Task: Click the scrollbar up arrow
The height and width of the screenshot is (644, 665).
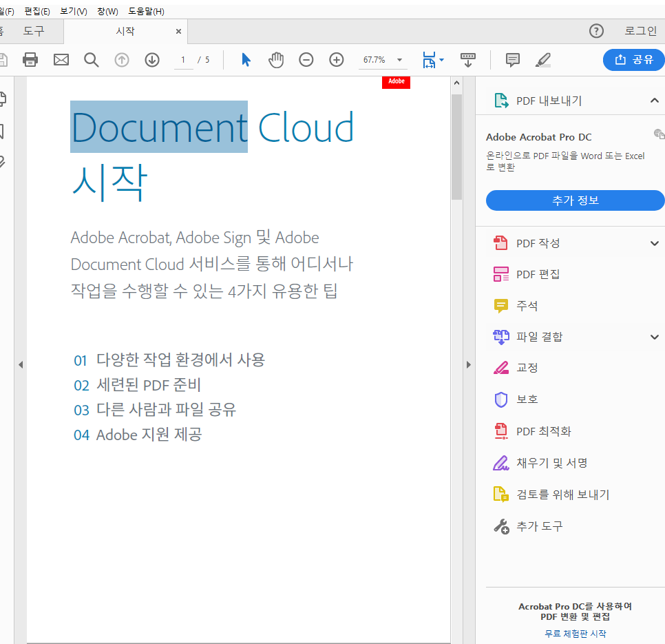Action: 457,83
